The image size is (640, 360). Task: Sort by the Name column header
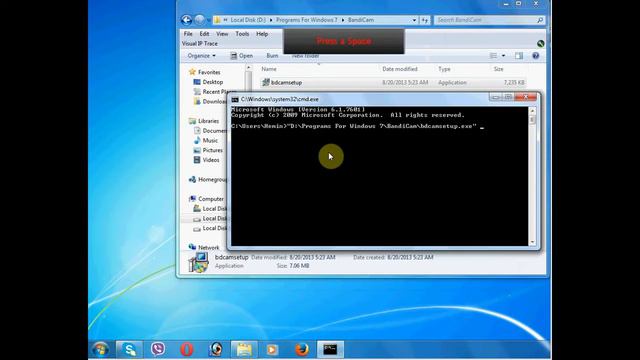(x=269, y=69)
